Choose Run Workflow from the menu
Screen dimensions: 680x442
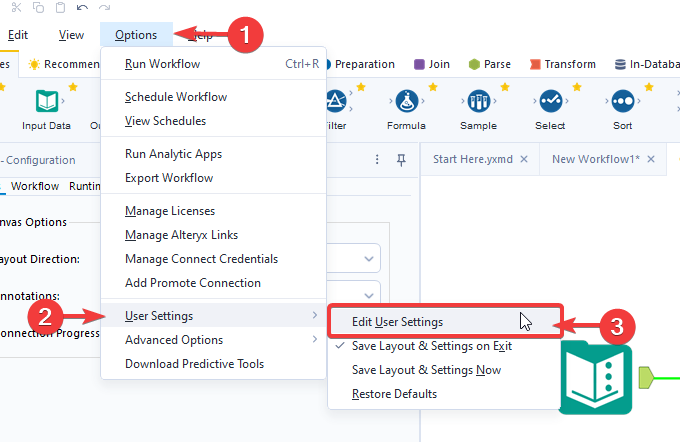pos(213,64)
